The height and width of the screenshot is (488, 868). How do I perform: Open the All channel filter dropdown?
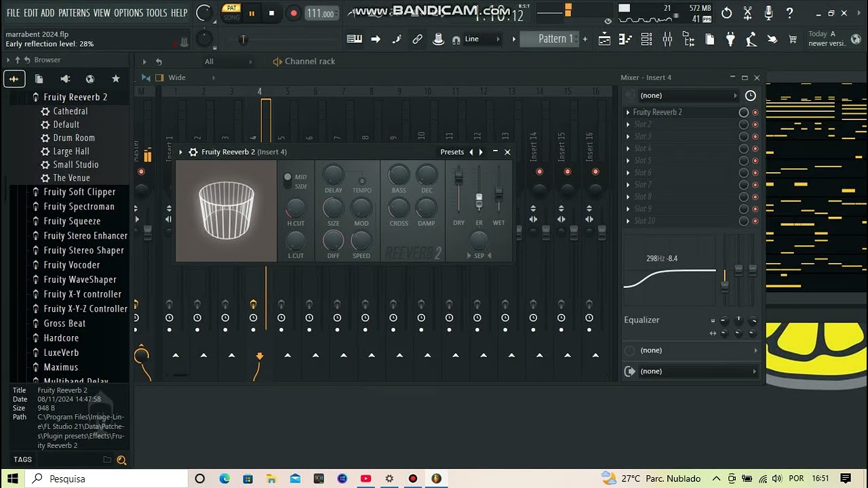[x=228, y=62]
